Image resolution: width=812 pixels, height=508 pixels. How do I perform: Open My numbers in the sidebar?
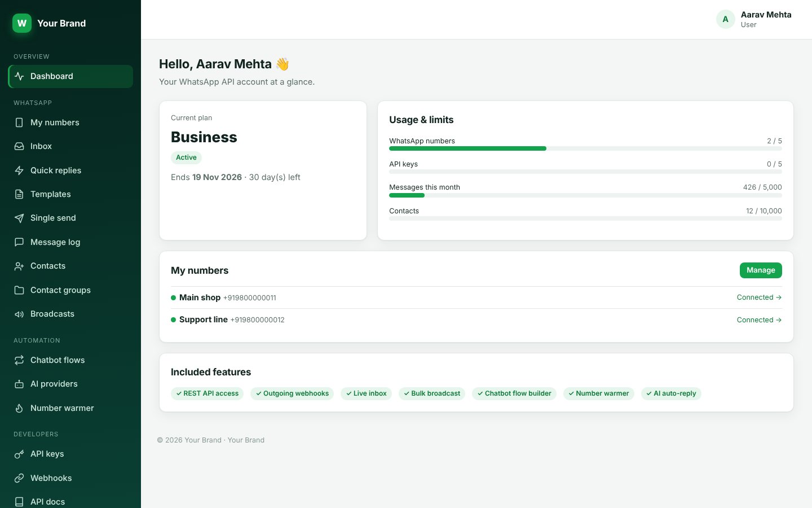tap(70, 122)
